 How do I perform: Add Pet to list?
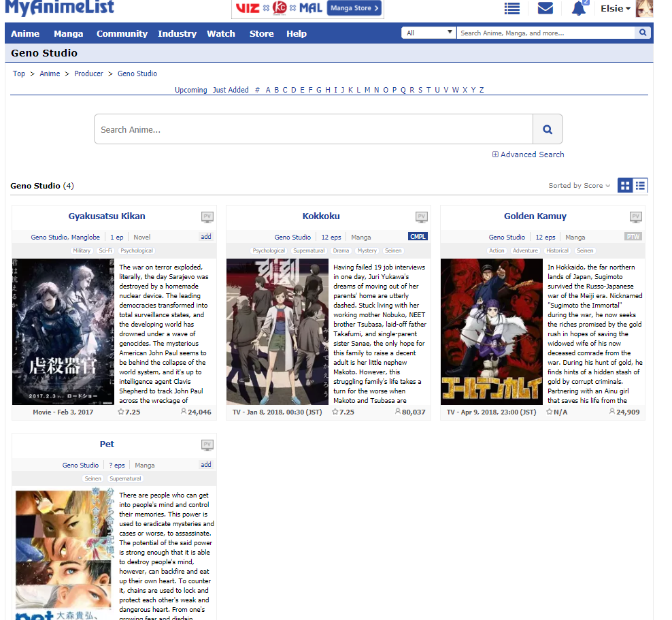click(206, 465)
